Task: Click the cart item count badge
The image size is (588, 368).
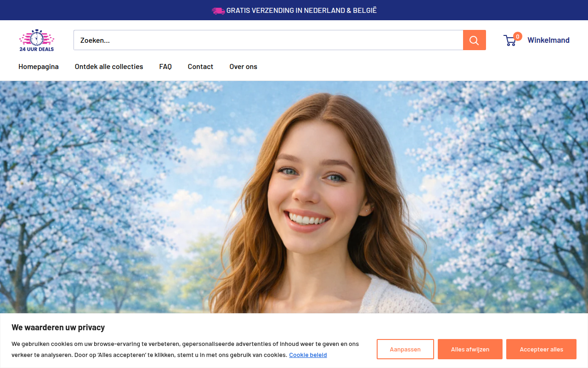Action: point(518,36)
